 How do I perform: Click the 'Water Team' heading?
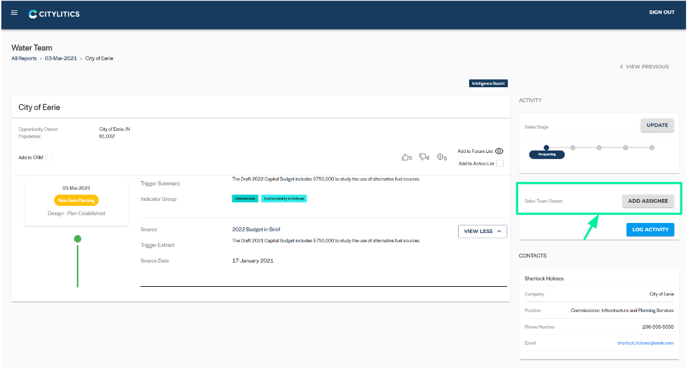click(x=32, y=48)
